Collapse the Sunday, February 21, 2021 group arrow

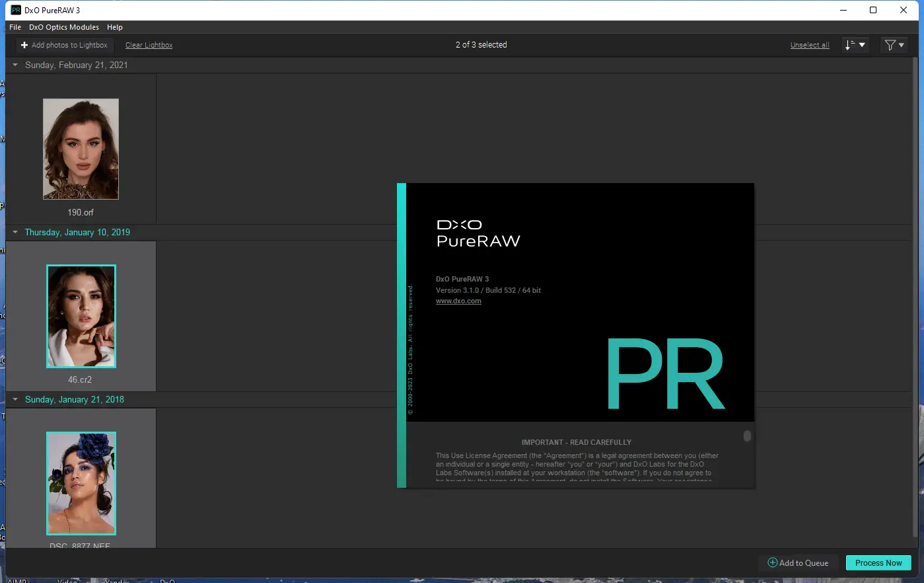[15, 65]
